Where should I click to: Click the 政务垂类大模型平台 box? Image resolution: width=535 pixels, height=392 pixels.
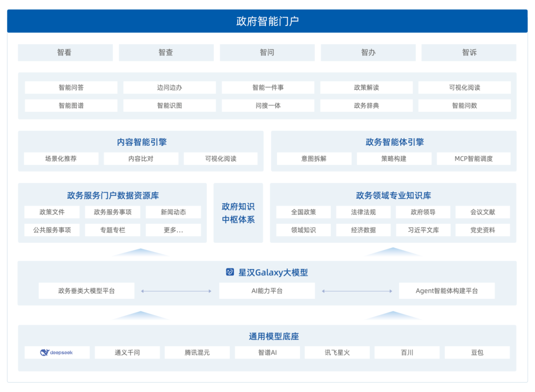pos(86,291)
